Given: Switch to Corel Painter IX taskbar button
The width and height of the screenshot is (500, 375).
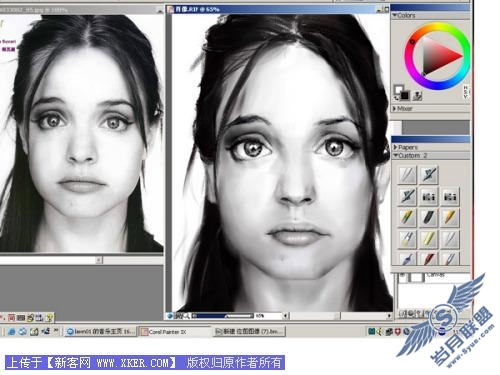Looking at the screenshot, I should tap(174, 332).
